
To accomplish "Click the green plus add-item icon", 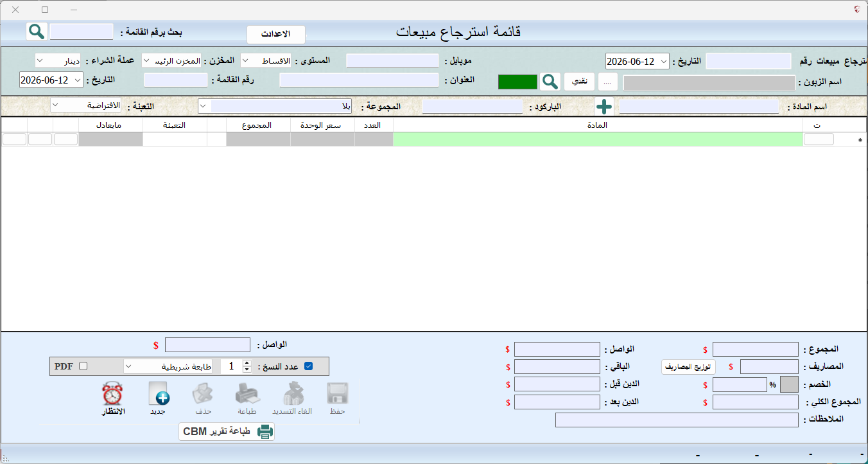I will [x=604, y=106].
